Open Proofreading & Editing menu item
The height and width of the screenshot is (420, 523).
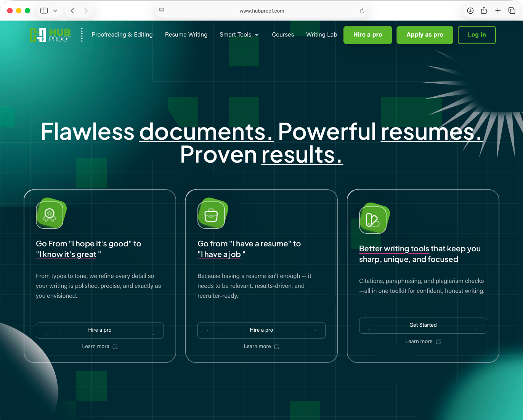pos(122,35)
